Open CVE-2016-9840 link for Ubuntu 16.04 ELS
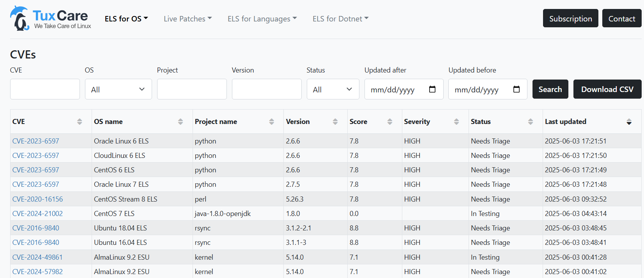The width and height of the screenshot is (644, 278). click(35, 243)
